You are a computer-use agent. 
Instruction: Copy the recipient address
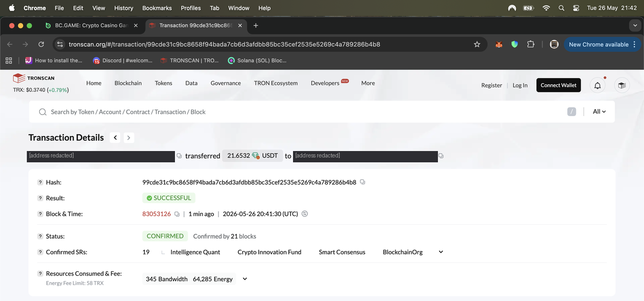(x=441, y=156)
